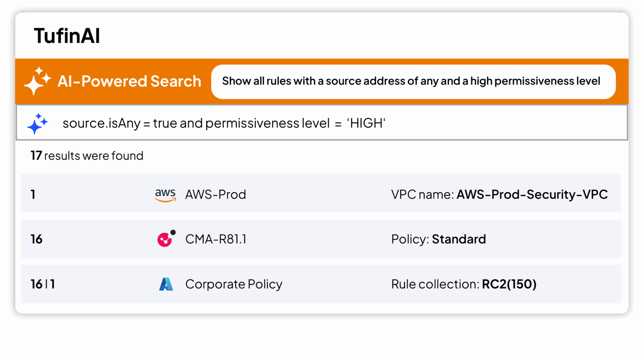Select the AWS-Prod-Security-VPC name

[532, 195]
